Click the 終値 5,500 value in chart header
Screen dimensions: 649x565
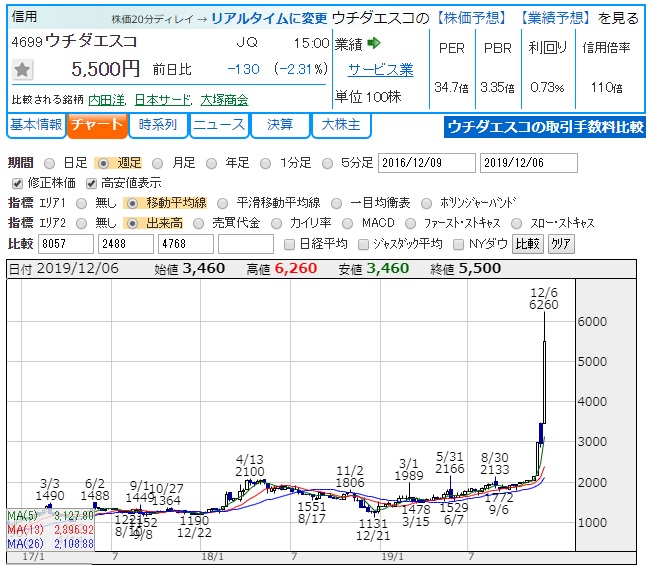(480, 268)
